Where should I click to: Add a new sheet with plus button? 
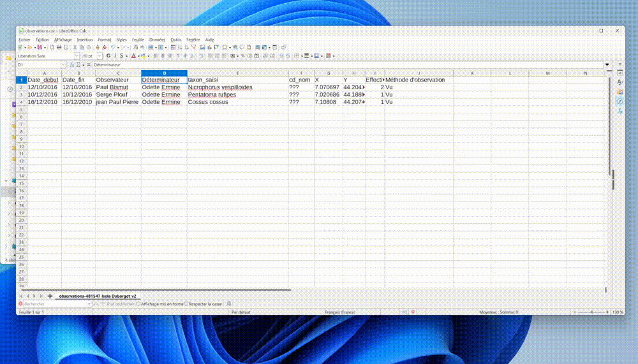pos(50,296)
